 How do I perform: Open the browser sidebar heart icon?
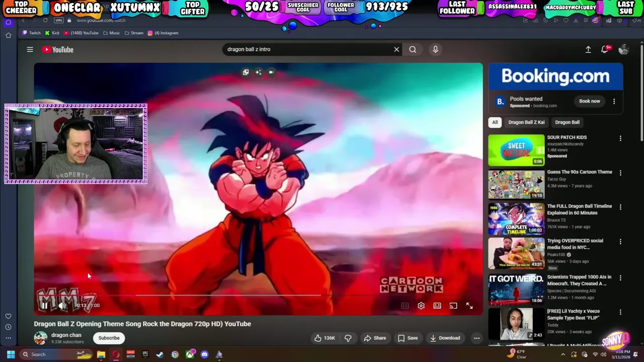click(x=8, y=316)
